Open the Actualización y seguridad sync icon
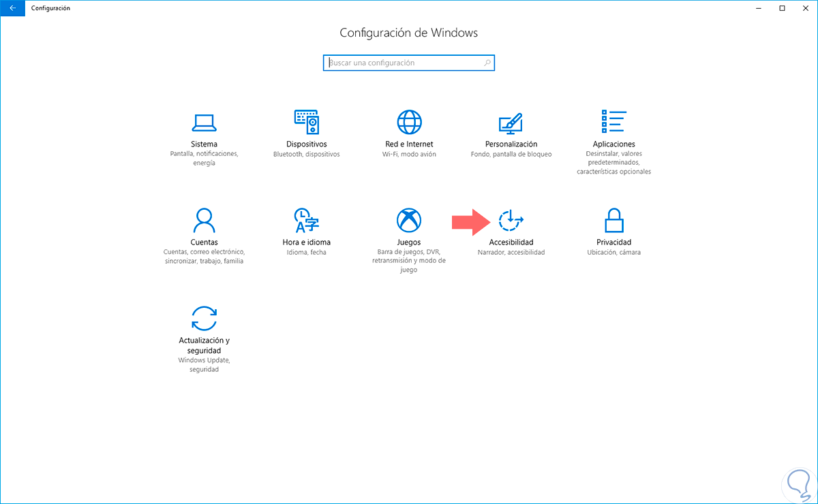Viewport: 818px width, 504px height. (204, 318)
